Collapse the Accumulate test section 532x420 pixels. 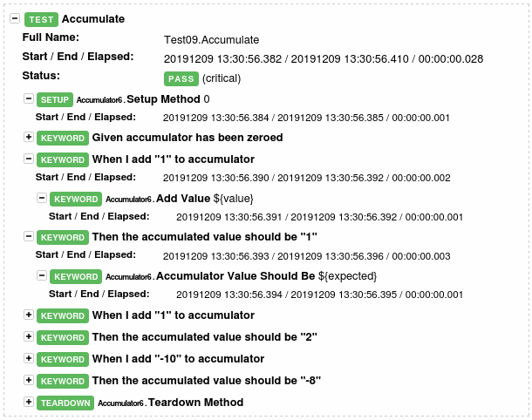click(x=15, y=18)
